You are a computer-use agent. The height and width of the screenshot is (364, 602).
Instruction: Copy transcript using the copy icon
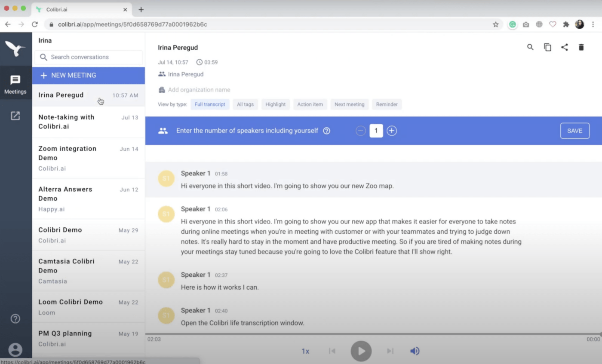tap(547, 47)
